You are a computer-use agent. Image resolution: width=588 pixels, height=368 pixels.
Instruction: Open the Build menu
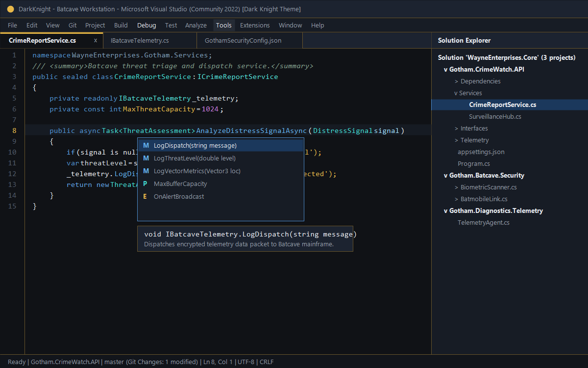[x=121, y=26]
